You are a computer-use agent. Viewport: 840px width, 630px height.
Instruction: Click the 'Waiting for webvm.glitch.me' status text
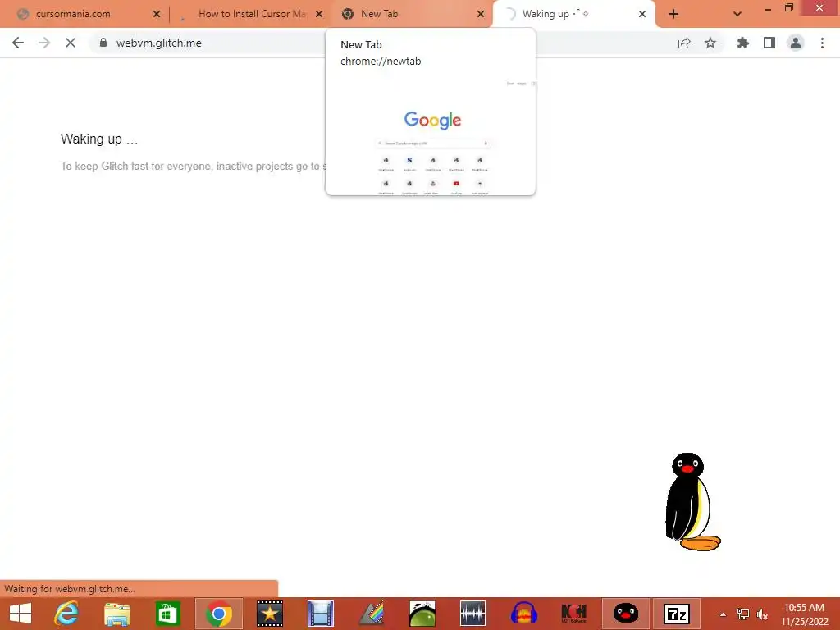pos(70,589)
